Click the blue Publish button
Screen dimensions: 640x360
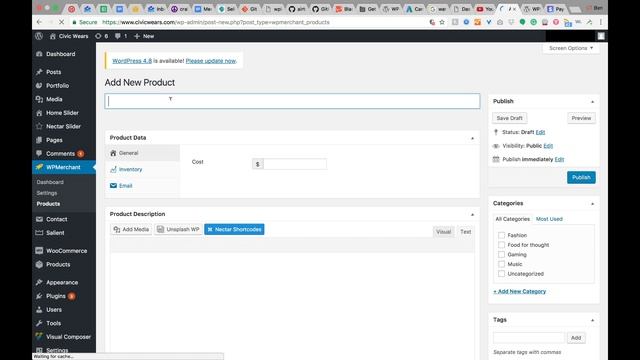tap(581, 178)
